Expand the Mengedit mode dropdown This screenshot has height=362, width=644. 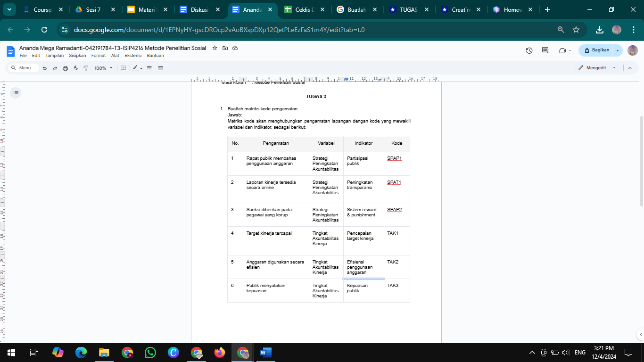pos(614,68)
